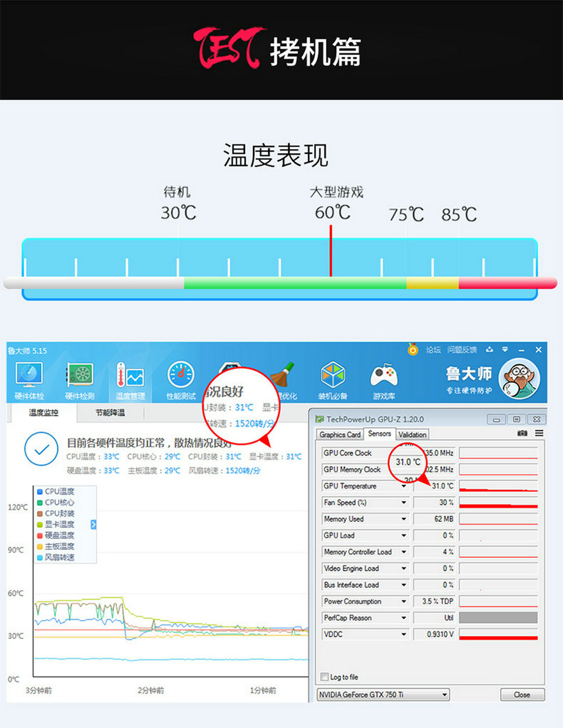563x728 pixels.
Task: Open NVIDIA GeForce GTX 750 Ti device selector
Action: 383,695
